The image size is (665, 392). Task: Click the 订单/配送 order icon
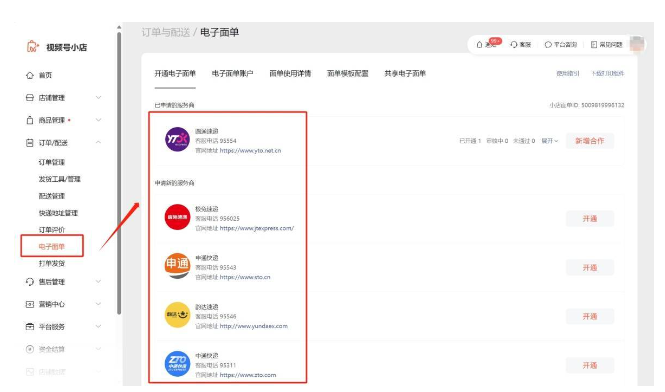tap(30, 143)
